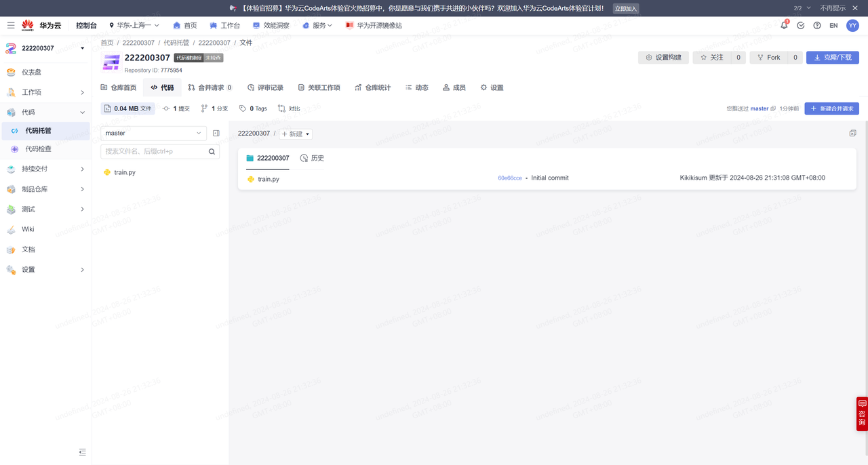
Task: Open the repository 设置 tab
Action: [492, 87]
